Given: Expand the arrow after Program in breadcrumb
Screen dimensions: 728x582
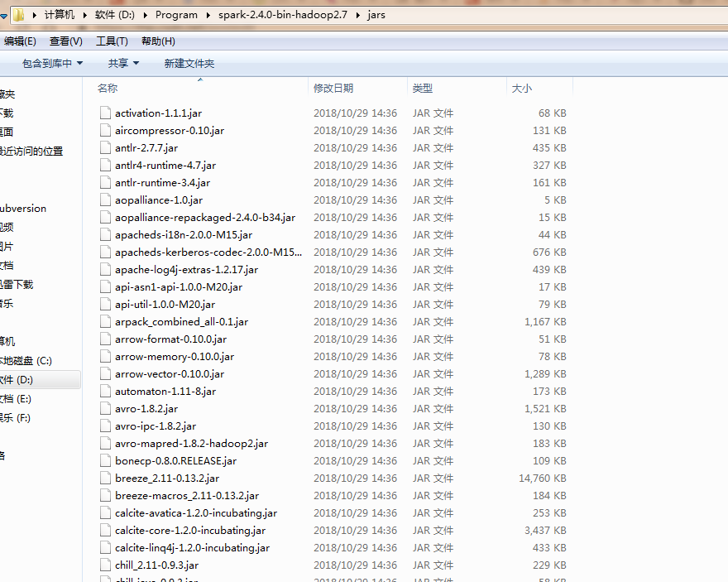Looking at the screenshot, I should point(208,15).
